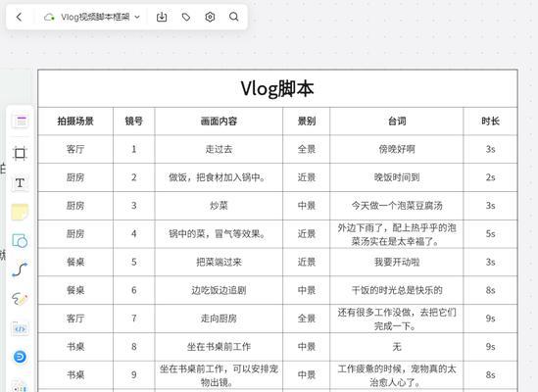Click the search magnifier icon

[233, 17]
